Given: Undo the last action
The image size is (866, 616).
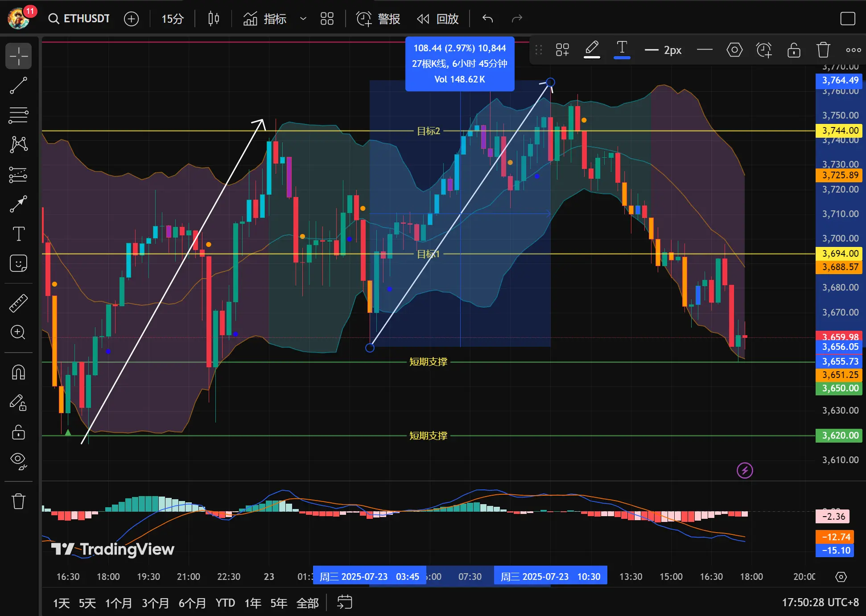Looking at the screenshot, I should (x=488, y=19).
